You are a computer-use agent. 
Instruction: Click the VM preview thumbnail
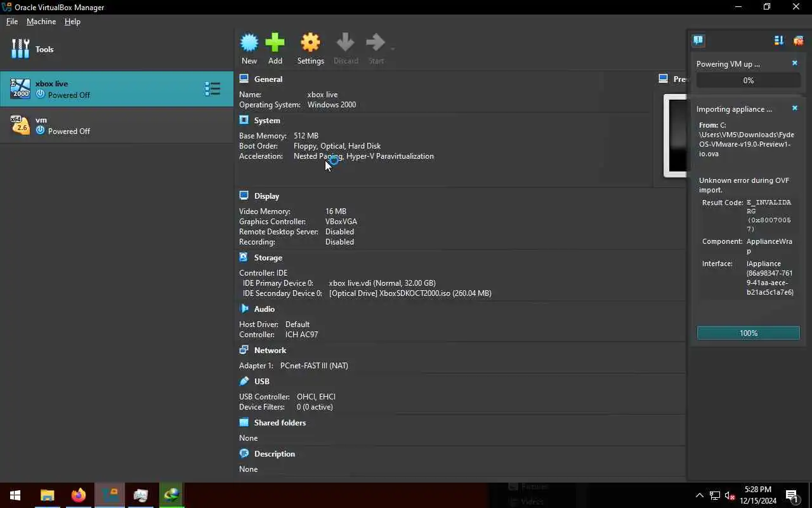(x=675, y=135)
